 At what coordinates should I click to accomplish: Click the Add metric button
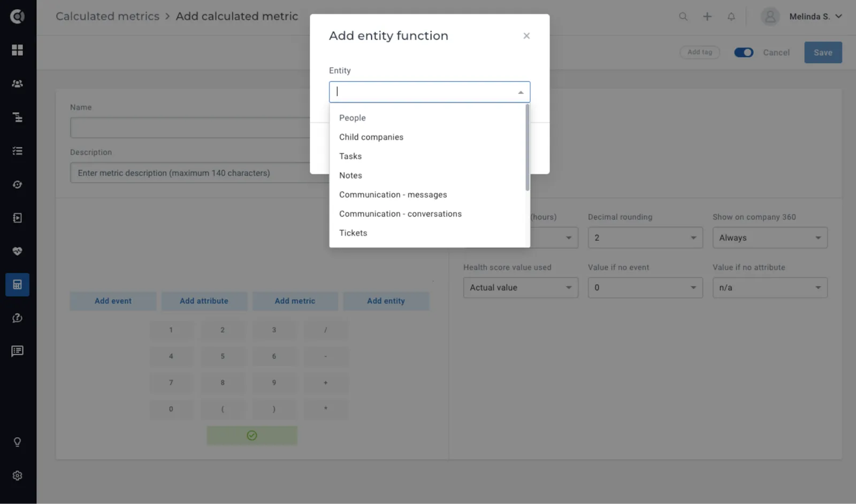[x=295, y=301]
